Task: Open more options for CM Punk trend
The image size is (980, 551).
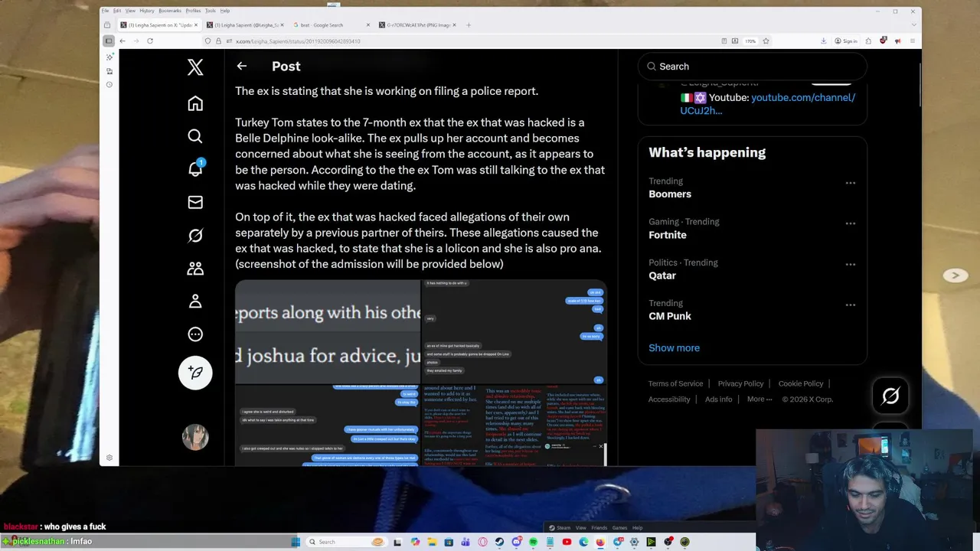Action: point(850,305)
